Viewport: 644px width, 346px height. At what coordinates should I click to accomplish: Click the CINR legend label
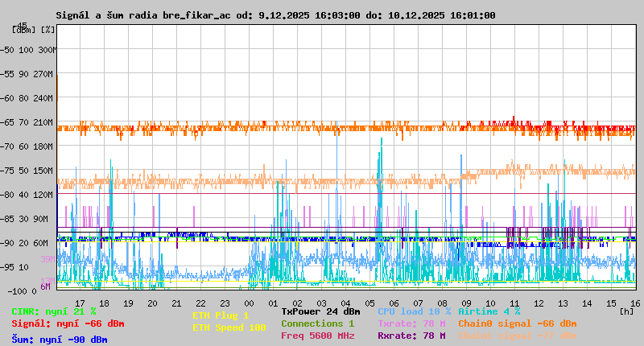click(53, 311)
